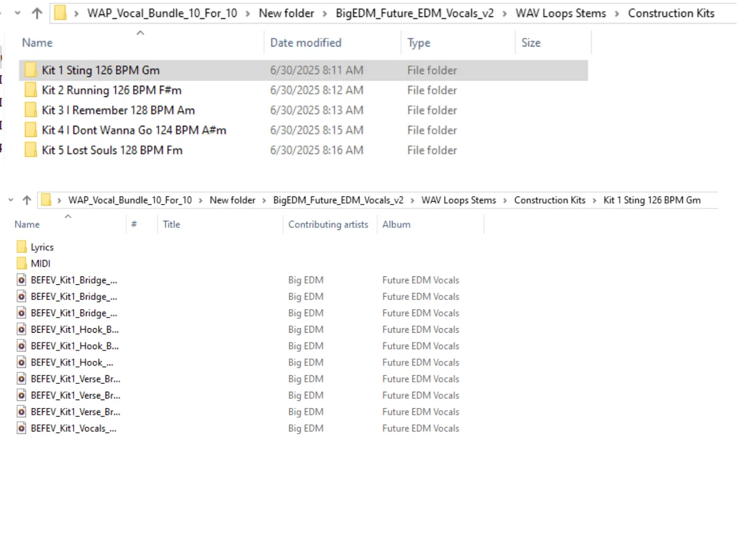Sort by the Date modified column
This screenshot has width=747, height=560.
[305, 43]
